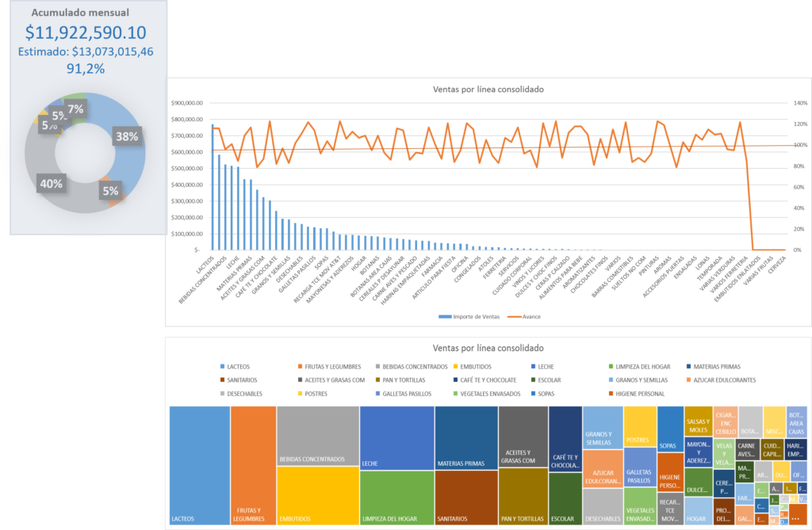
Task: Click the HOGAR treemap tile
Action: (696, 517)
